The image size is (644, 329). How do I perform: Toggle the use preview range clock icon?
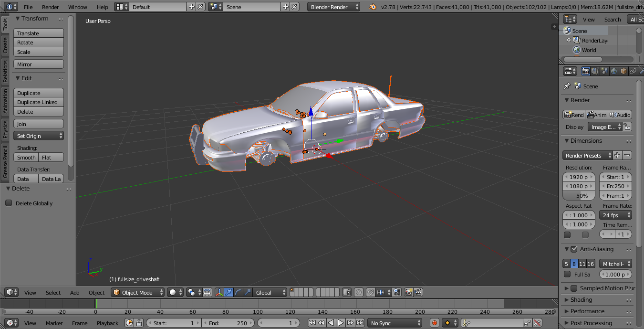coord(129,323)
